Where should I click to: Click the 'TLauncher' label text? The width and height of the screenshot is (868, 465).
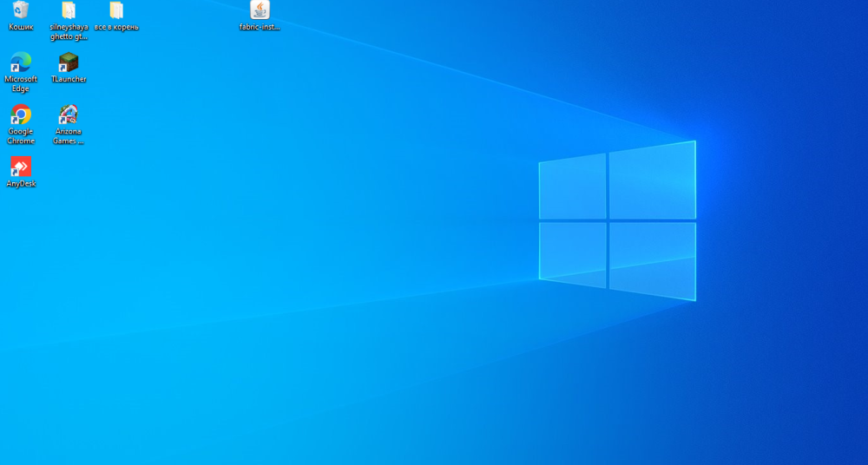[x=69, y=79]
